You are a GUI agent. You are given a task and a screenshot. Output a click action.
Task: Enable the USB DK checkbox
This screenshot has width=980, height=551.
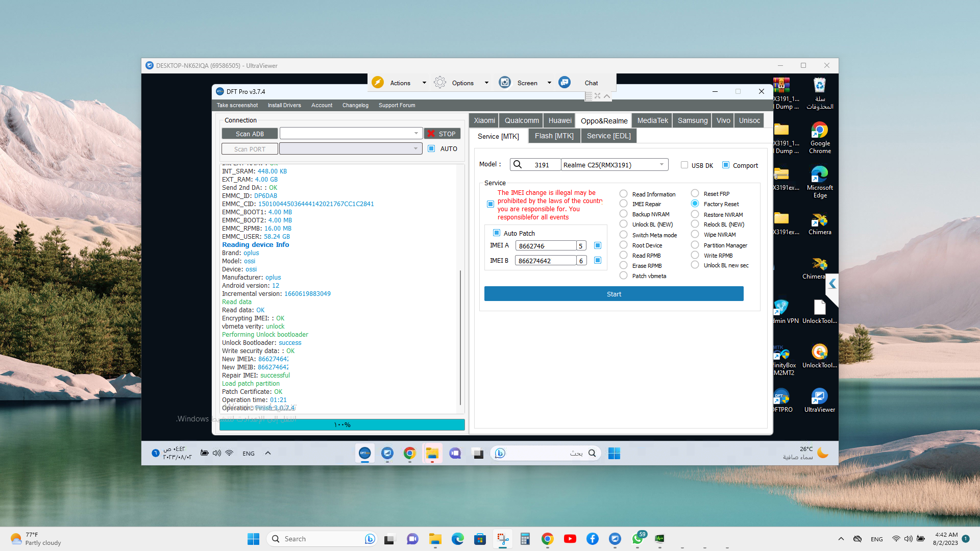click(x=684, y=165)
